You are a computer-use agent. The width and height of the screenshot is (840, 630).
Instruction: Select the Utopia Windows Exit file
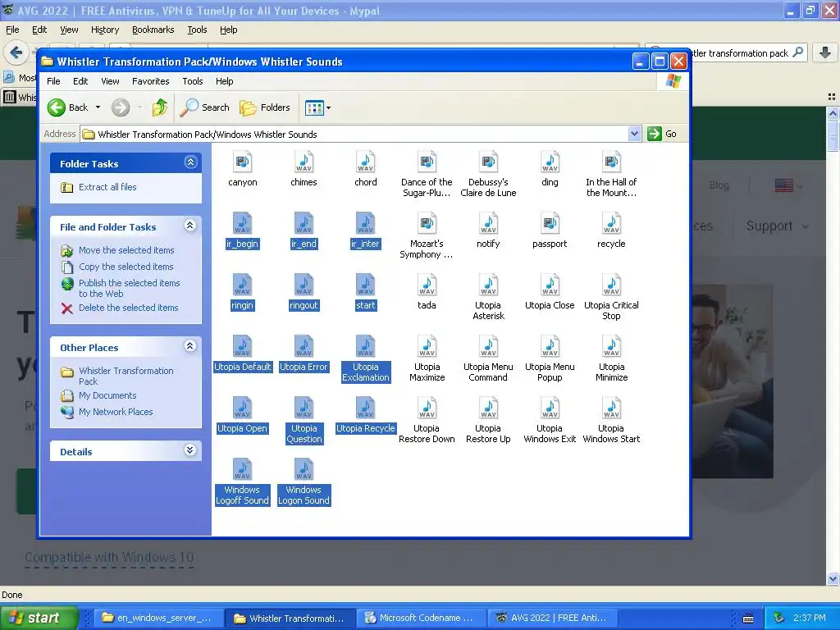(550, 421)
